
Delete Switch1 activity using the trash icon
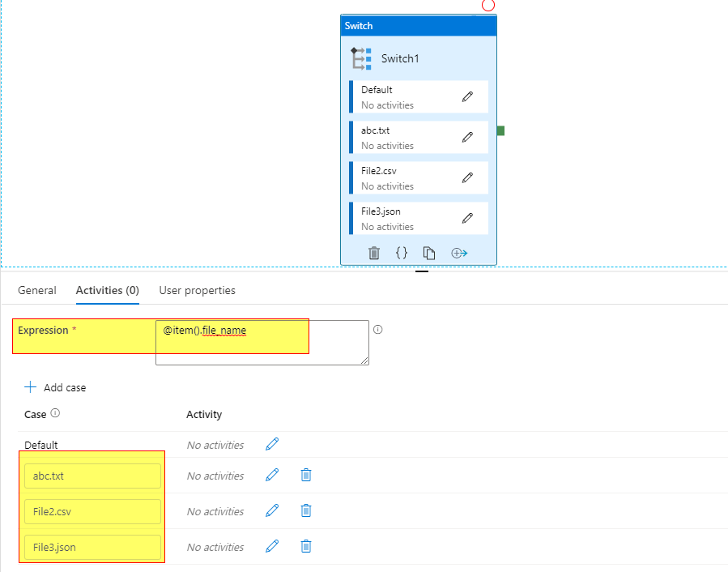tap(373, 253)
